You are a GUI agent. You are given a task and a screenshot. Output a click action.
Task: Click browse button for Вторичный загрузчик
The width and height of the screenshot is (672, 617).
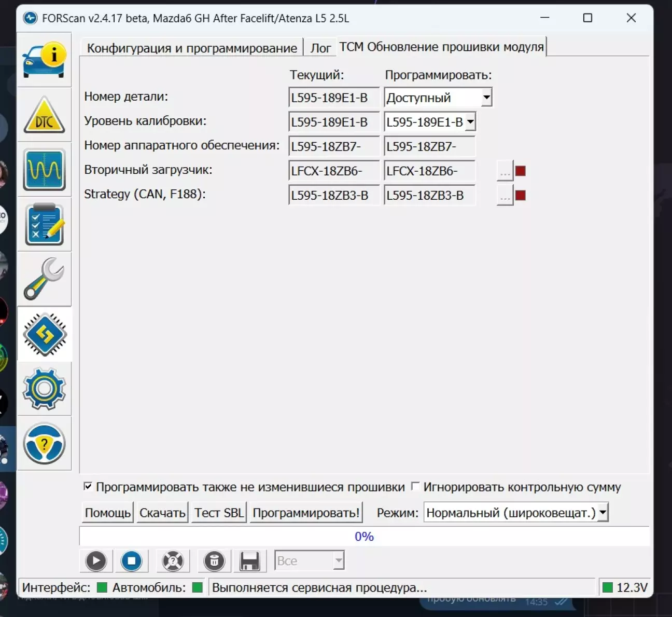[x=505, y=171]
